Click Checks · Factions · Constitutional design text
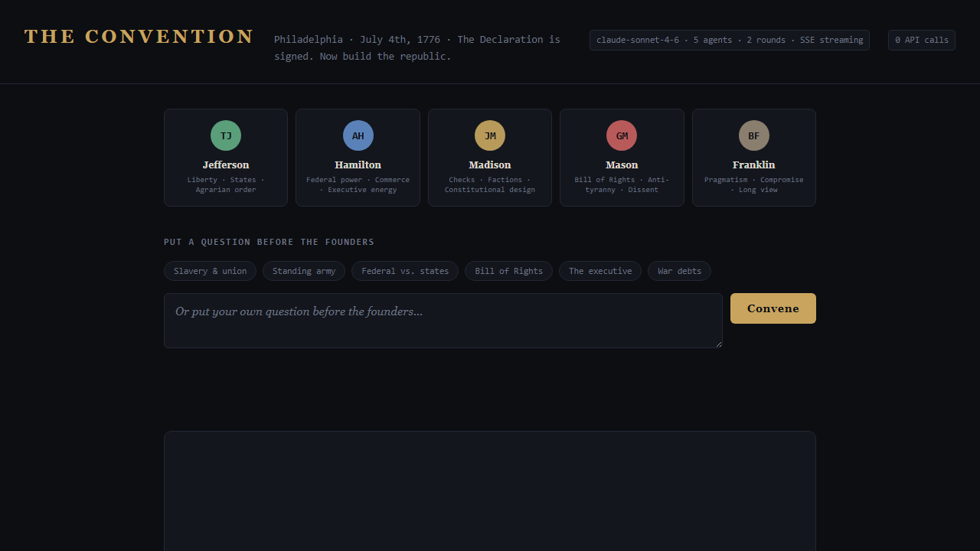 pyautogui.click(x=490, y=184)
